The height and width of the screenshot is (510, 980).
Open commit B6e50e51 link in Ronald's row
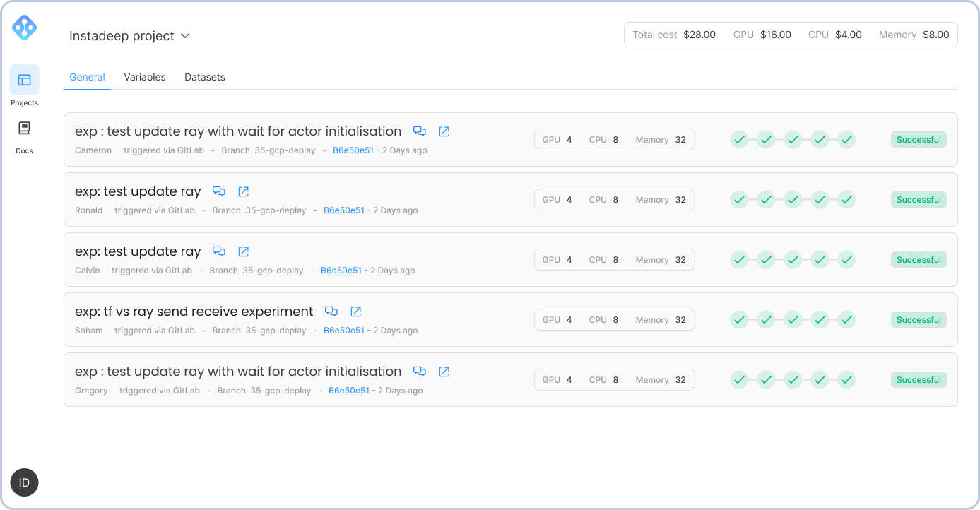point(344,210)
